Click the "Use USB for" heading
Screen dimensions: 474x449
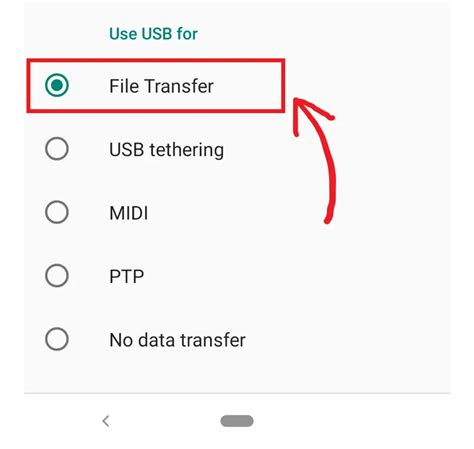tap(153, 34)
